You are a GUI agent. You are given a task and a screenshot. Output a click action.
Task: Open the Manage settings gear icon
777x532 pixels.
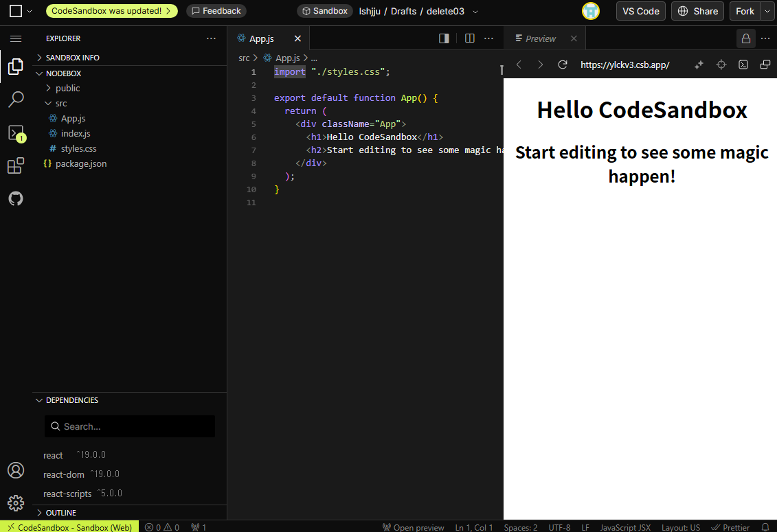point(15,502)
